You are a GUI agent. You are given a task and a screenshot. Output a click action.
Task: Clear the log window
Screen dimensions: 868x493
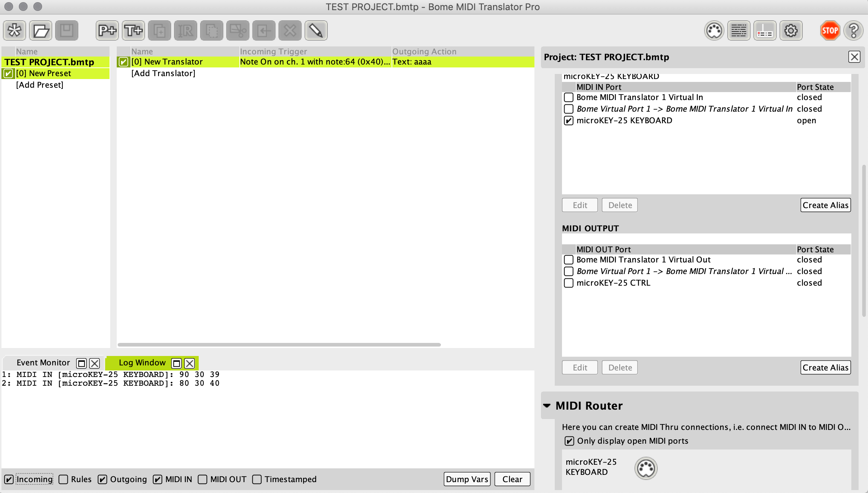pos(512,479)
